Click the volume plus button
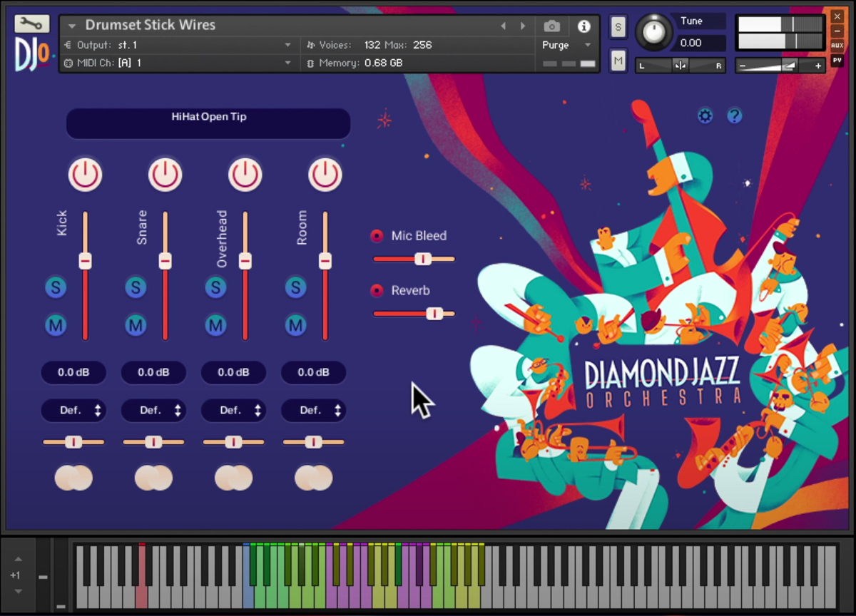The image size is (856, 616). 818,66
